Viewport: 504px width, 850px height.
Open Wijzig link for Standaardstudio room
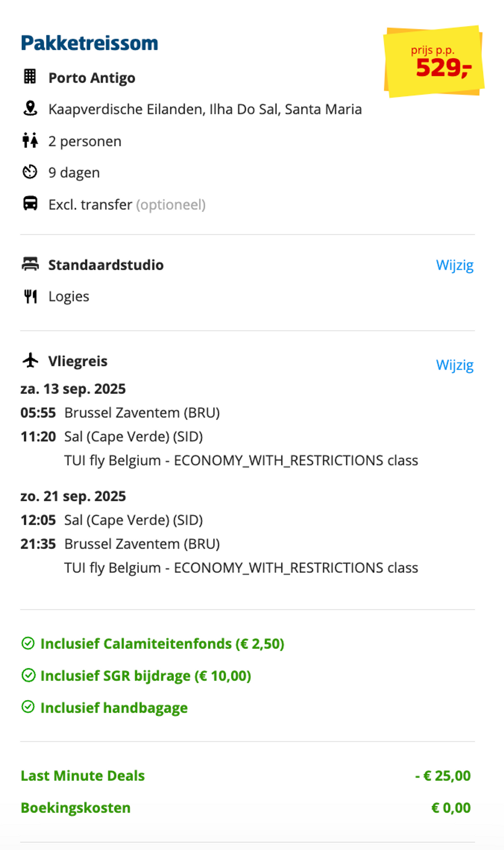tap(455, 265)
